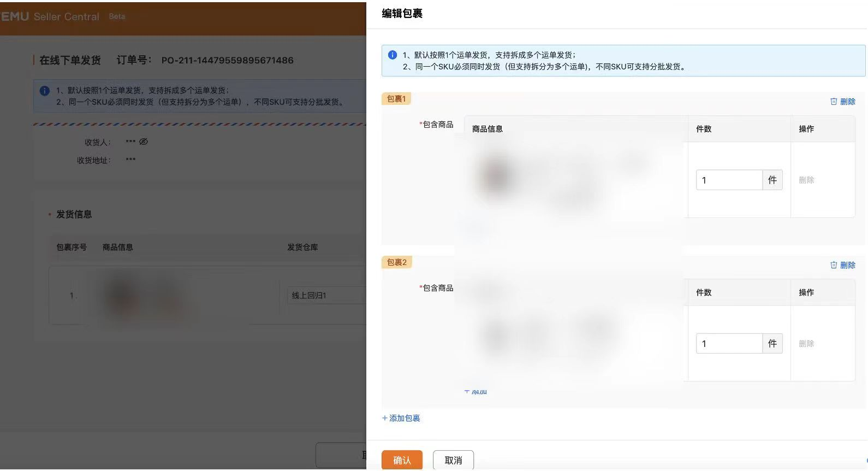Click blurred product thumbnail in background table
This screenshot has width=868, height=471.
123,296
